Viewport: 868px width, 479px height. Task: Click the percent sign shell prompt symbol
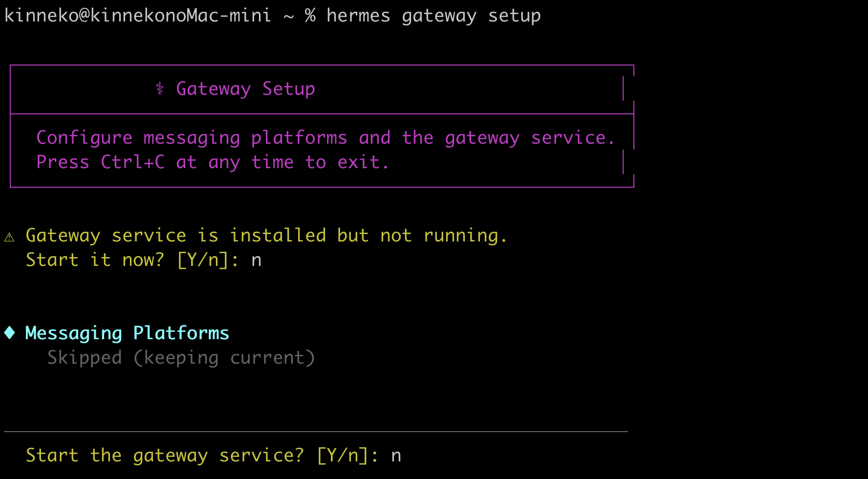[x=310, y=16]
